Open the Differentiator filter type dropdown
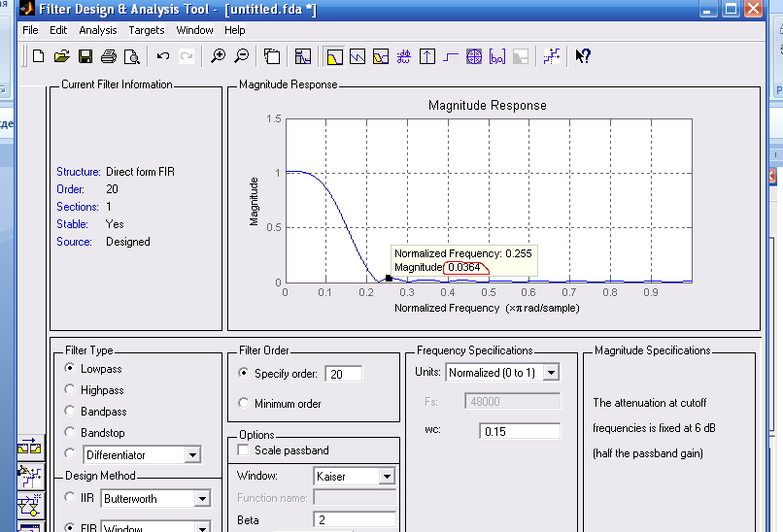Image resolution: width=783 pixels, height=532 pixels. tap(192, 454)
